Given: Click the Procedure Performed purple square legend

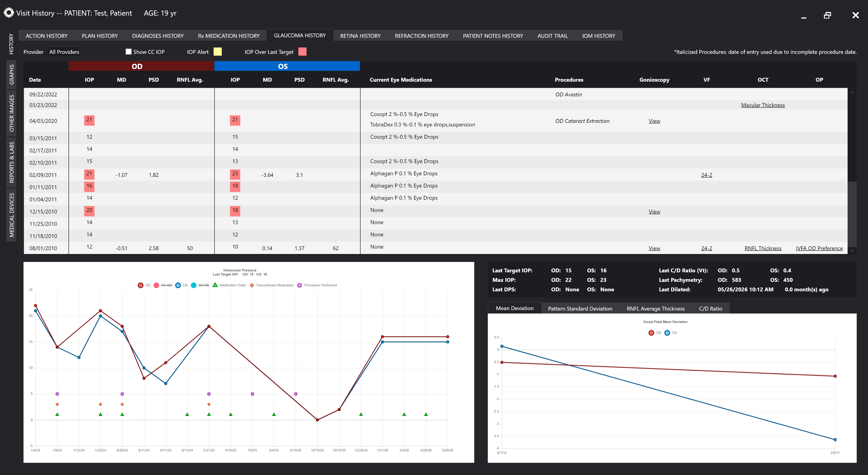Looking at the screenshot, I should coord(300,285).
